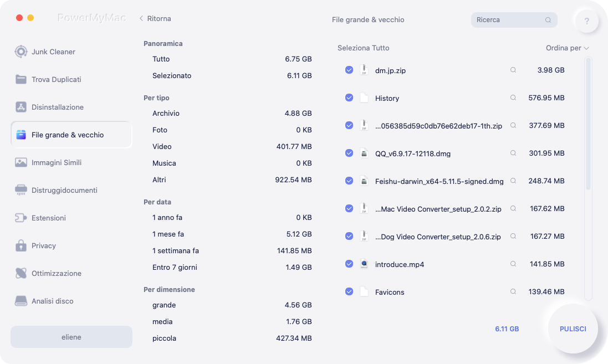This screenshot has height=364, width=608.
Task: Deselect the 056385d59c0db76e62deb17-1th.zip checkbox
Action: [x=349, y=125]
